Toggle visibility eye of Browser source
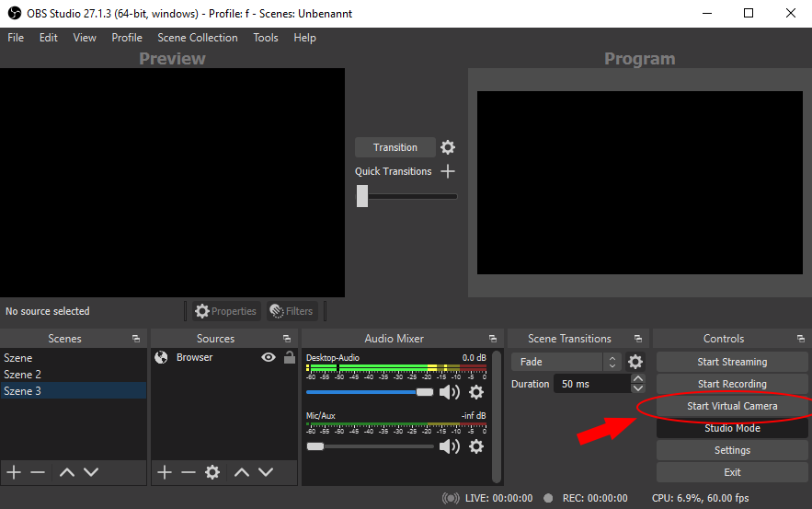Screen dimensions: 812x509 269,357
